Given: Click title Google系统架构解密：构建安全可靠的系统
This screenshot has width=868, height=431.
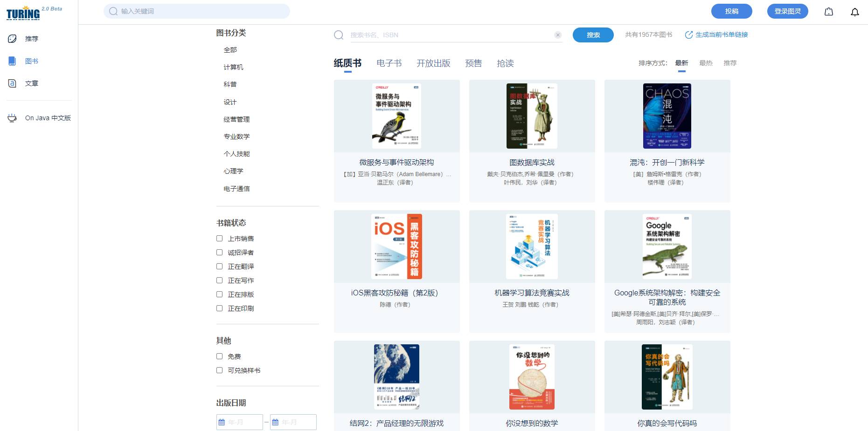Looking at the screenshot, I should click(x=667, y=298).
